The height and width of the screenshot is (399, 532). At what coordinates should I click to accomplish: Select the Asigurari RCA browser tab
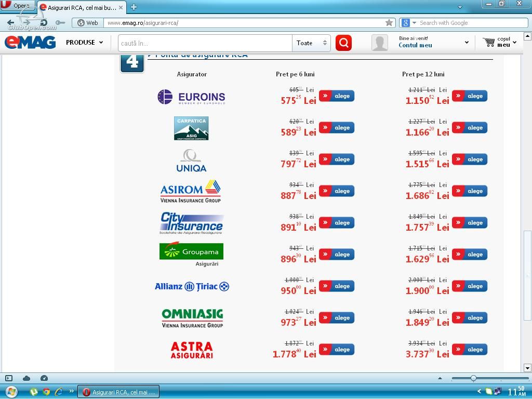click(x=82, y=7)
